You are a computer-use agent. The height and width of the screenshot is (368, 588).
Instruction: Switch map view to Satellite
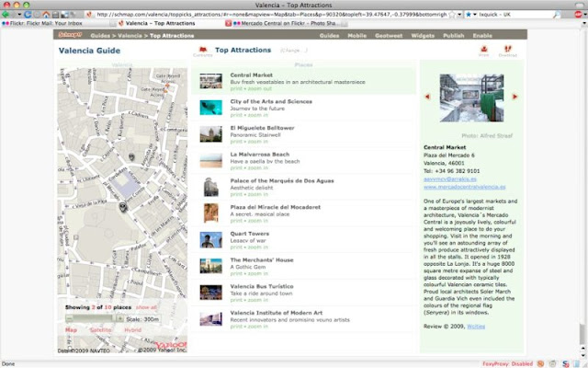tap(100, 330)
